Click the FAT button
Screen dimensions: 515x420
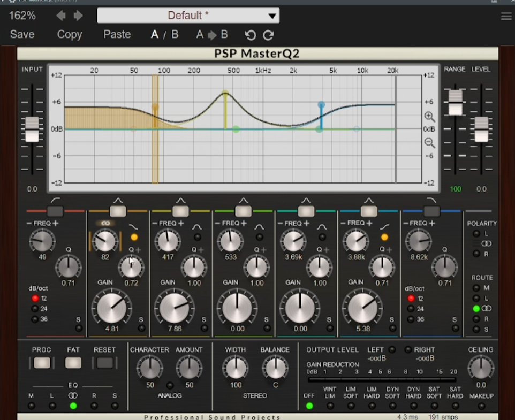(73, 363)
